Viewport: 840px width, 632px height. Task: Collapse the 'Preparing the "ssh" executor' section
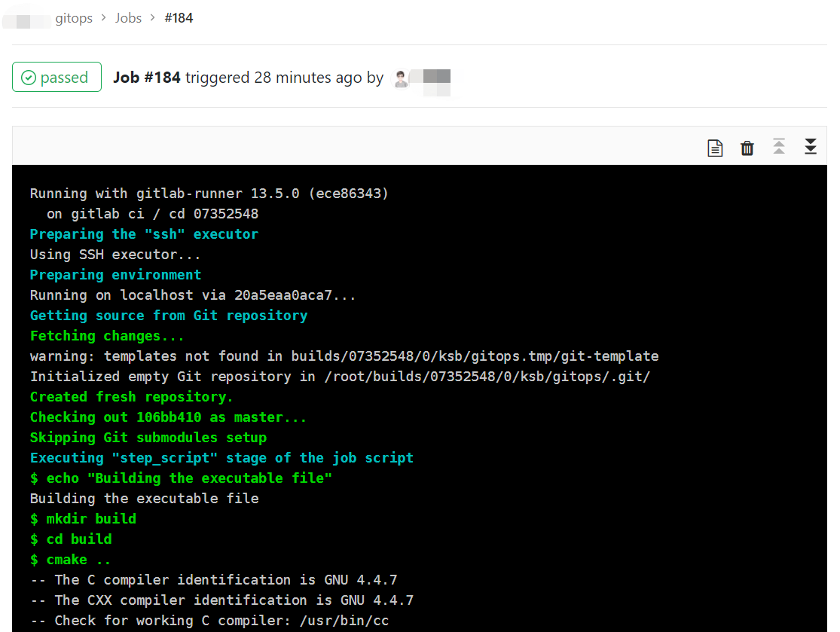tap(144, 234)
